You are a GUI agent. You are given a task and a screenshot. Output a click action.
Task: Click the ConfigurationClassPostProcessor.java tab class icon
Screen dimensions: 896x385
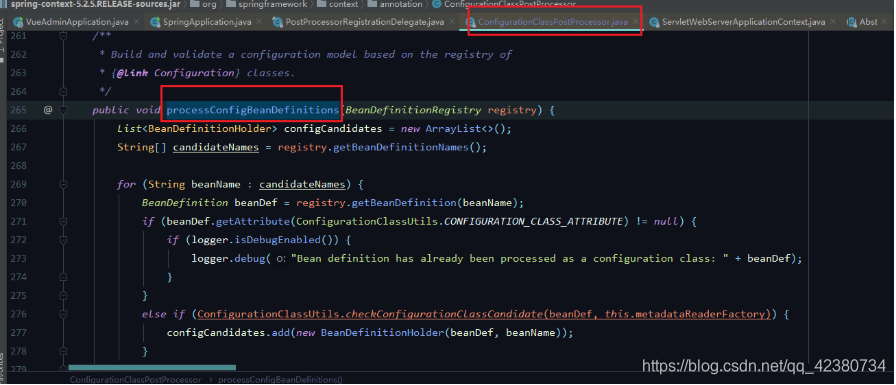pos(471,22)
